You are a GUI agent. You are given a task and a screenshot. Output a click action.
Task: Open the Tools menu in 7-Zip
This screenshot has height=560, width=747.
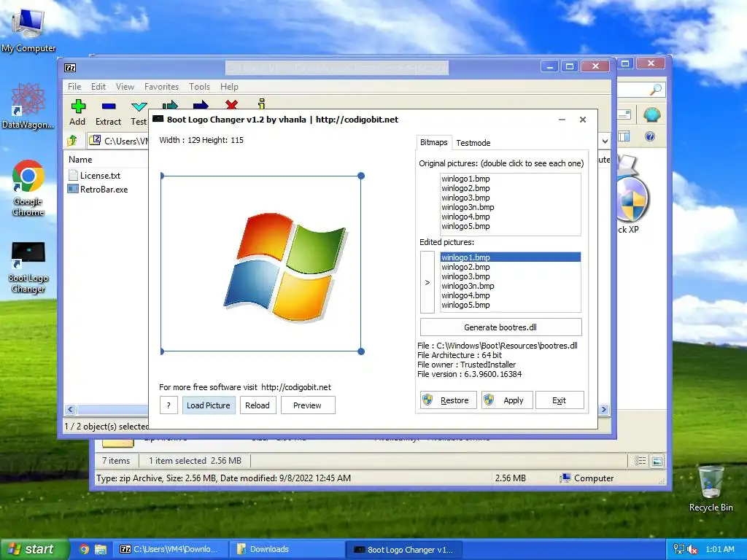click(199, 87)
